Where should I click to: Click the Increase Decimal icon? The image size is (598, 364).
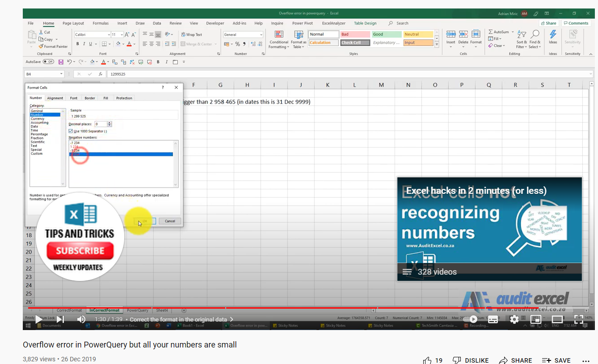(253, 44)
